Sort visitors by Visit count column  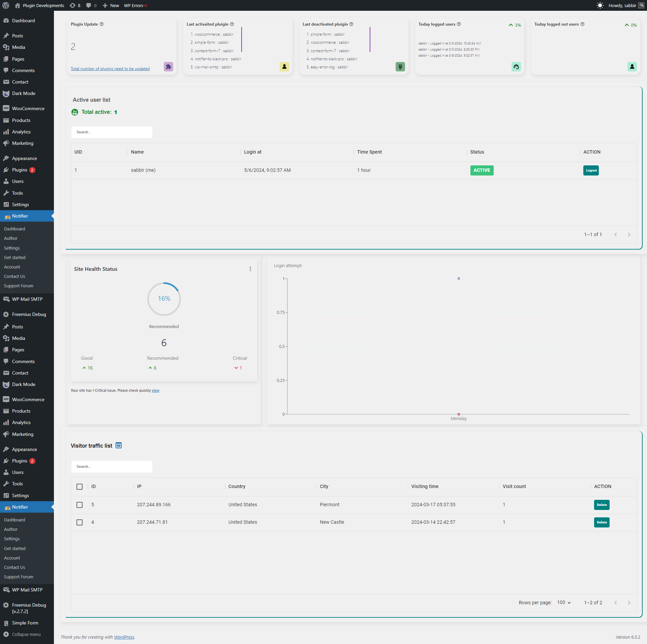tap(514, 486)
